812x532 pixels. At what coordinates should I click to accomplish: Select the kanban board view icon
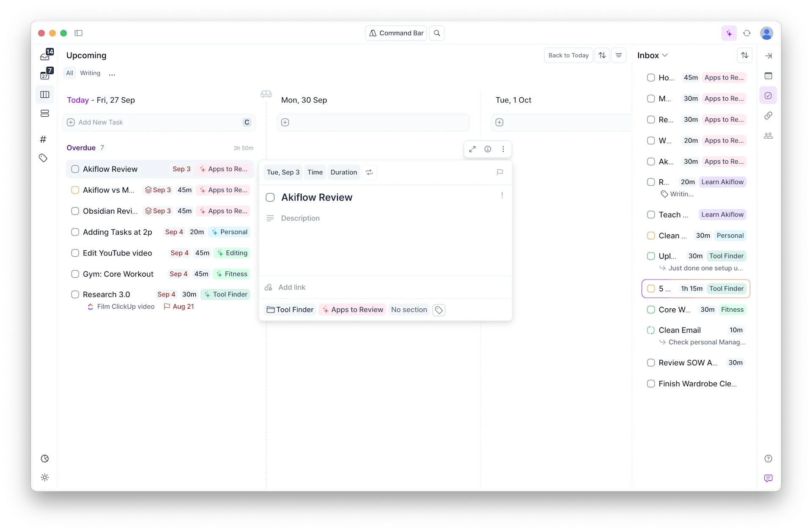pyautogui.click(x=44, y=95)
